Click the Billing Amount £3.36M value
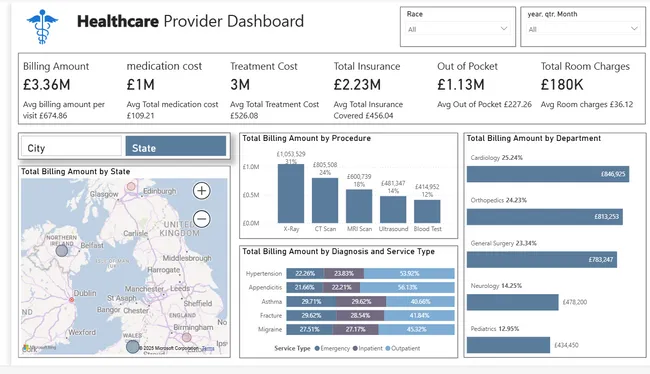Image resolution: width=650 pixels, height=374 pixels. point(46,85)
